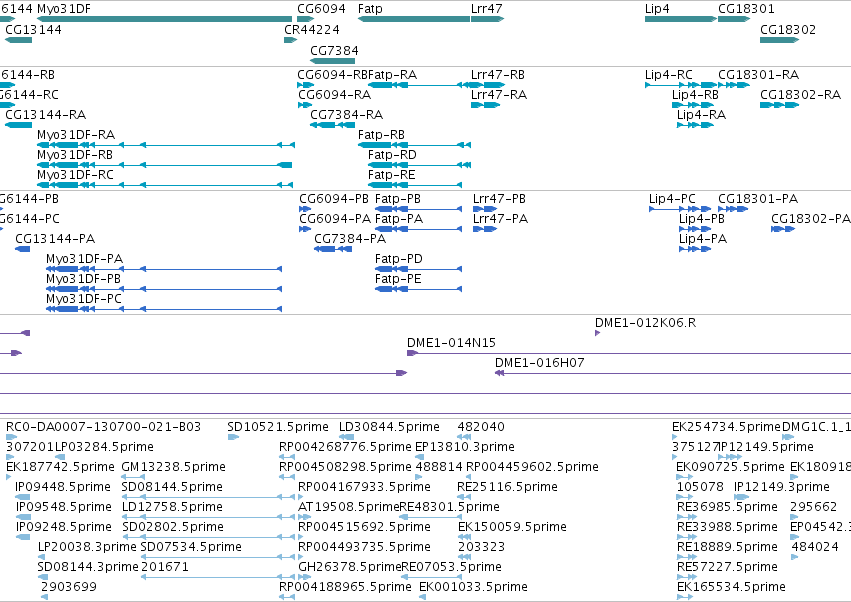Image resolution: width=851 pixels, height=602 pixels.
Task: Select the CG7384 gene bar
Action: (x=333, y=61)
